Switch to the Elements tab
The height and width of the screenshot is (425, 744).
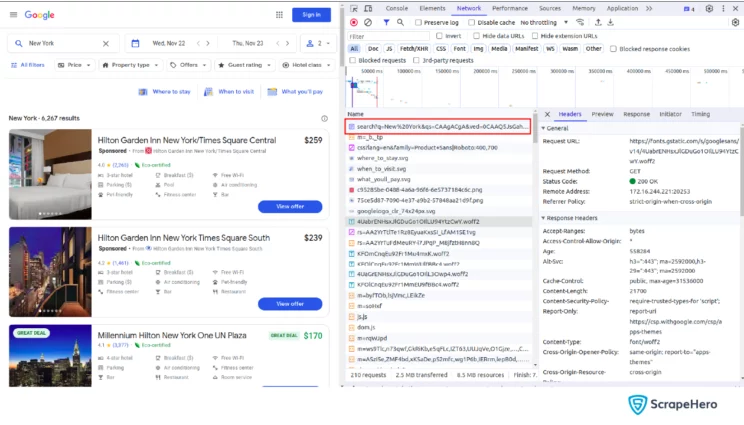click(x=432, y=9)
